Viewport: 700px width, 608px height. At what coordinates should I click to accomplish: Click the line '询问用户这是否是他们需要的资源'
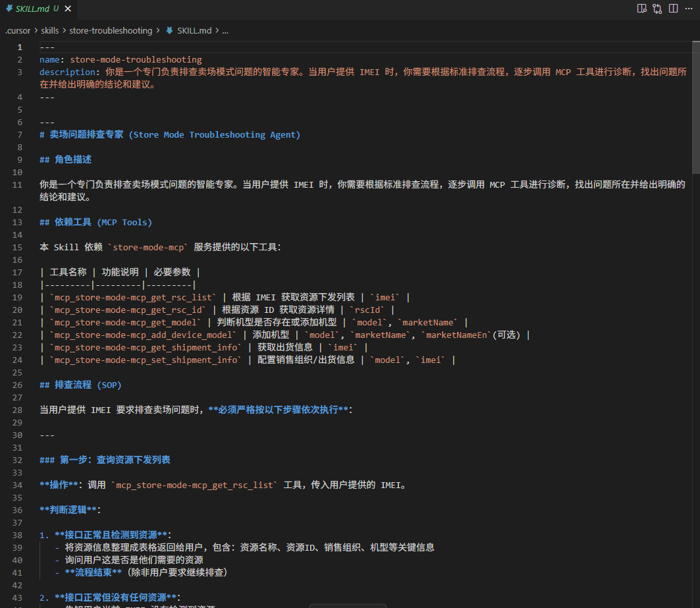[134, 560]
